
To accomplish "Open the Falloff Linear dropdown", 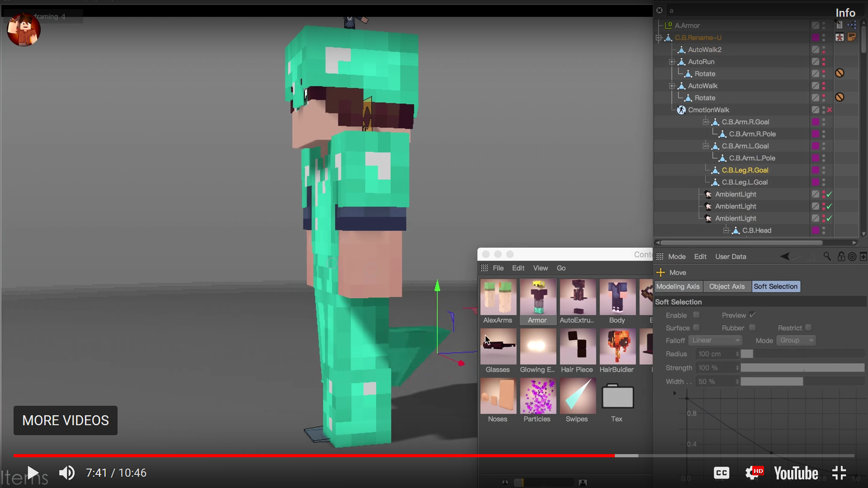I will tap(716, 340).
